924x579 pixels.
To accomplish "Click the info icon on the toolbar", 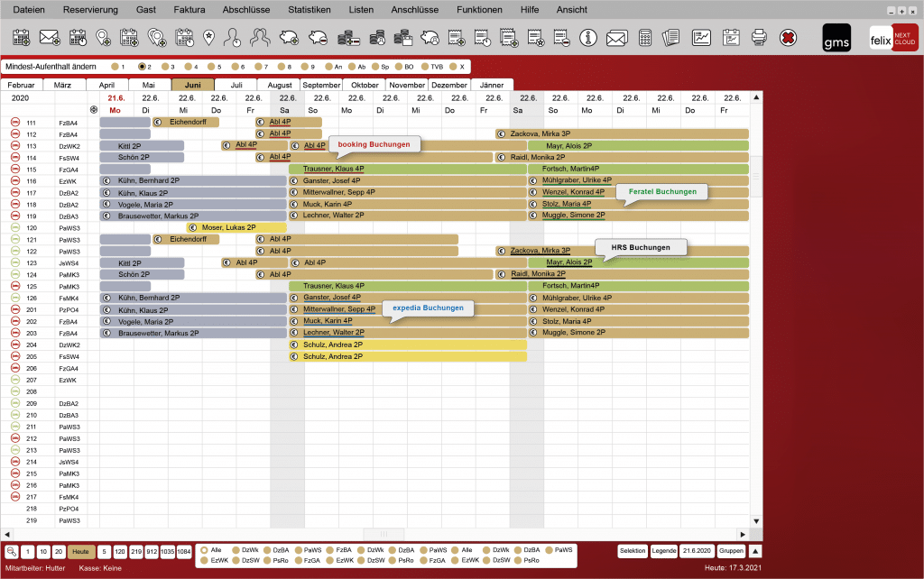I will point(588,38).
